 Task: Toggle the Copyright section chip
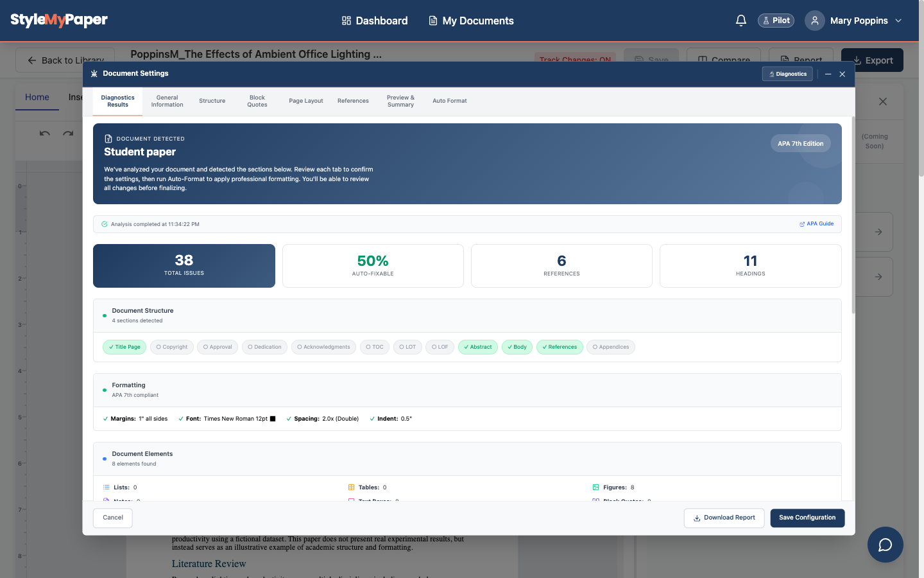pyautogui.click(x=172, y=347)
